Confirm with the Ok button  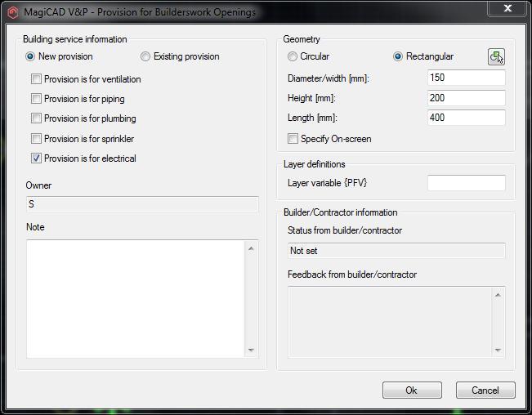point(412,390)
